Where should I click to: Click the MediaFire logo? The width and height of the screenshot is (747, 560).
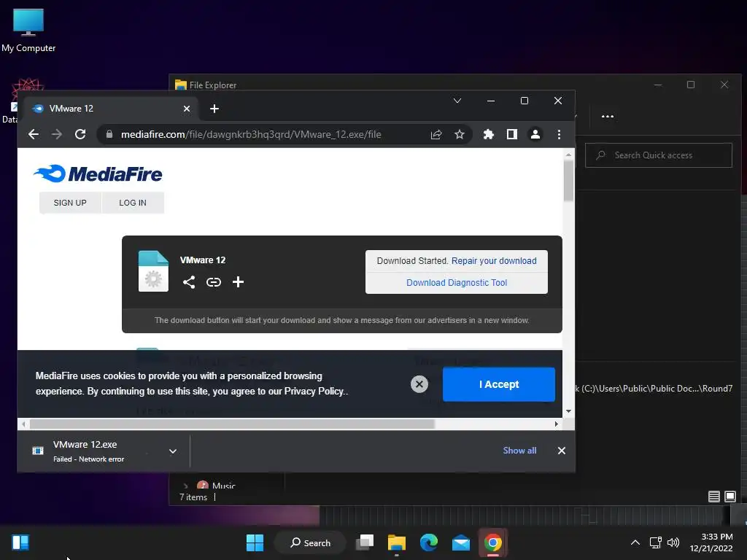(x=98, y=174)
